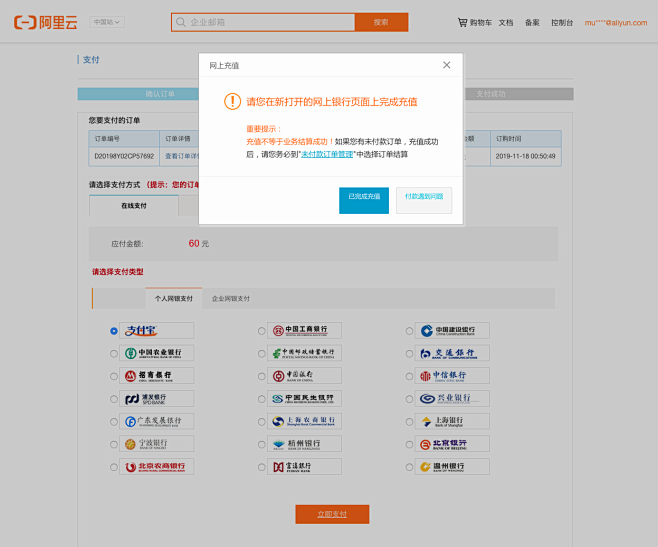This screenshot has height=547, width=658.
Task: Click the orange warning exclamation icon
Action: click(232, 101)
